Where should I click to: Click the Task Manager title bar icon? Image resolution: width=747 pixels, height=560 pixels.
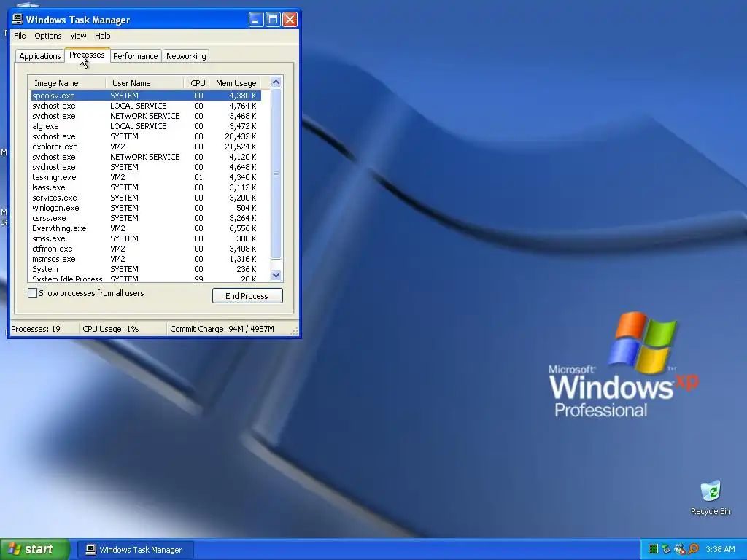coord(18,19)
